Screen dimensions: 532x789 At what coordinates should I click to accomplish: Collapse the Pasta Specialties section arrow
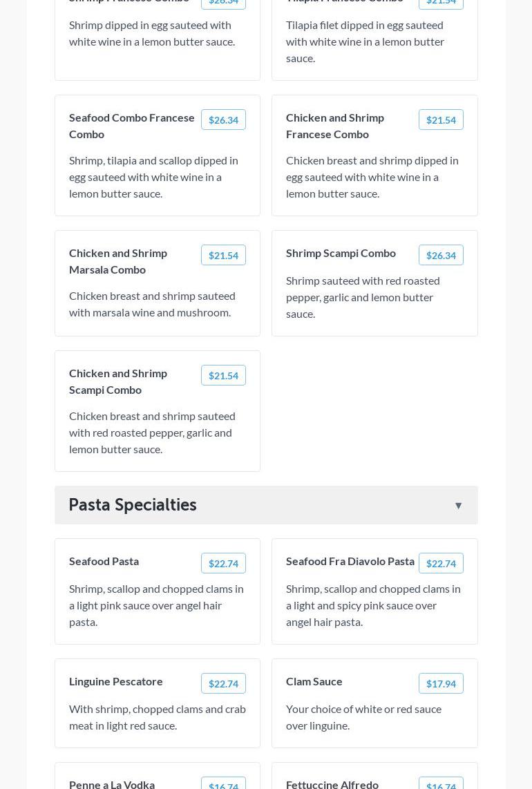458,506
